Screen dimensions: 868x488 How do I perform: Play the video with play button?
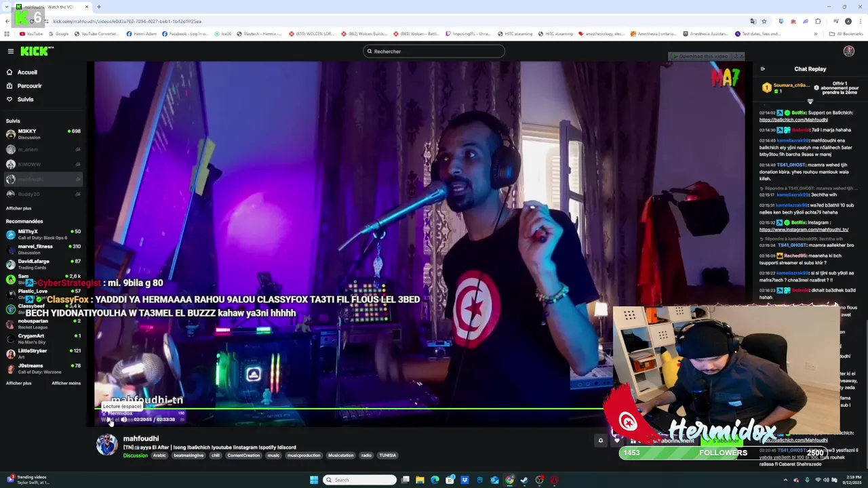[x=108, y=420]
